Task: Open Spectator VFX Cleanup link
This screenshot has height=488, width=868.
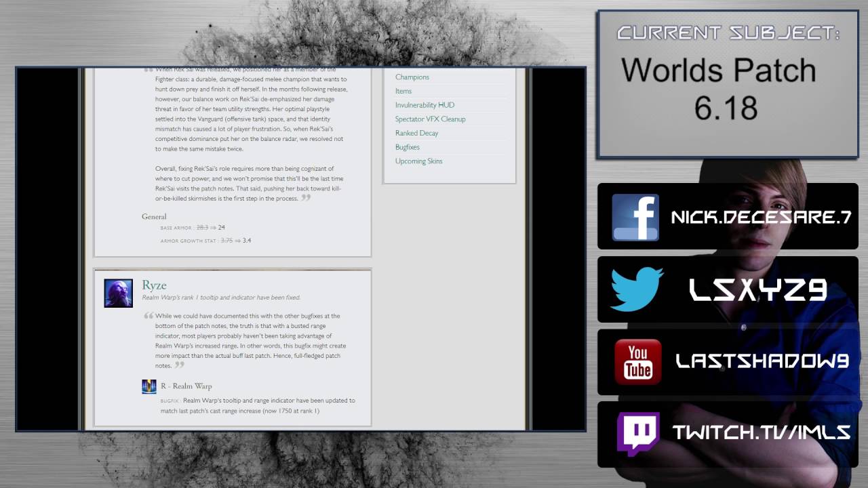Action: click(431, 119)
